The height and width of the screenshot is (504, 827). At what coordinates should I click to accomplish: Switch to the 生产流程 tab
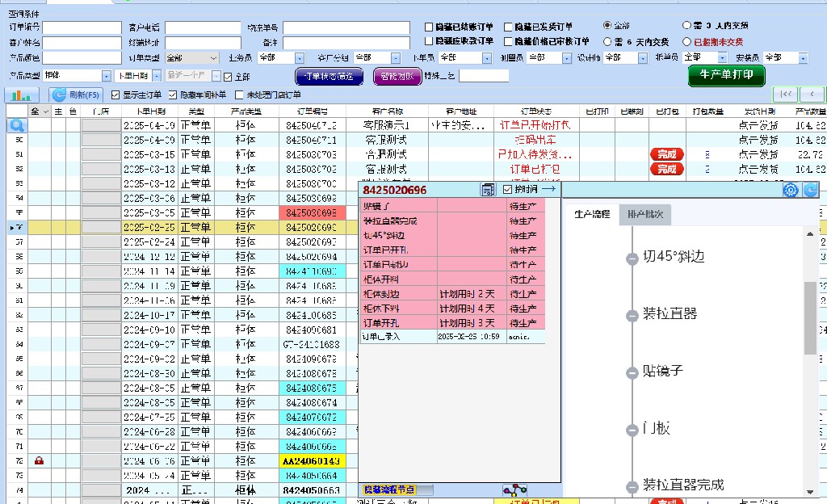point(592,214)
